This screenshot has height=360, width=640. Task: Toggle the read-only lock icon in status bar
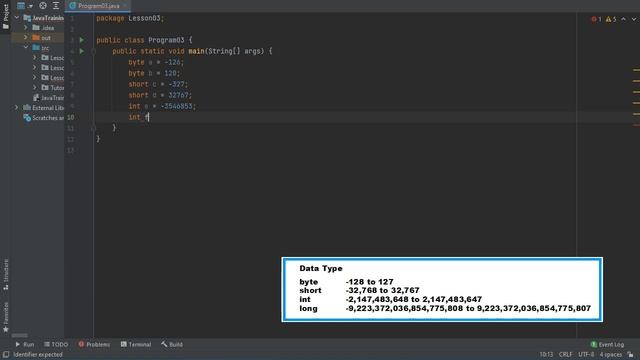click(631, 355)
